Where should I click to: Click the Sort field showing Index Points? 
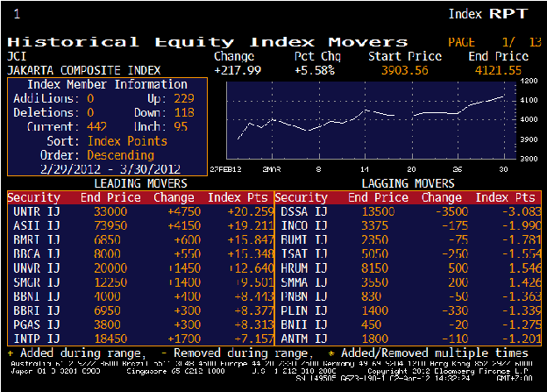pos(126,140)
